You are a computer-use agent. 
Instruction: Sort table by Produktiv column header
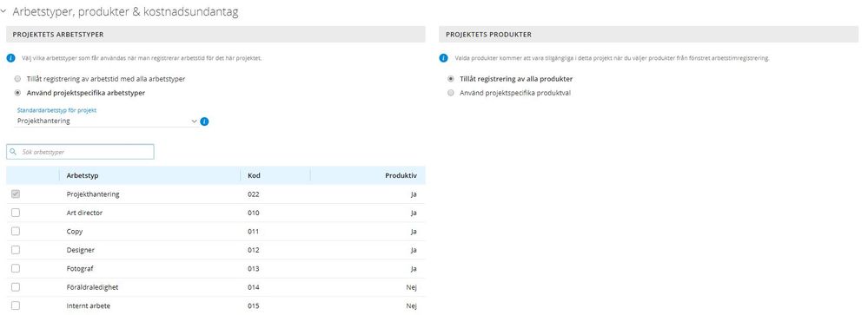(401, 176)
